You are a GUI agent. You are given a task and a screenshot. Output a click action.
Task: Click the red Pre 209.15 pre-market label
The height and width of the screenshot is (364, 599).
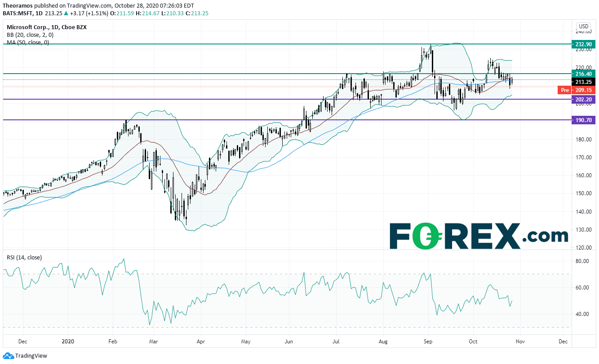point(577,90)
